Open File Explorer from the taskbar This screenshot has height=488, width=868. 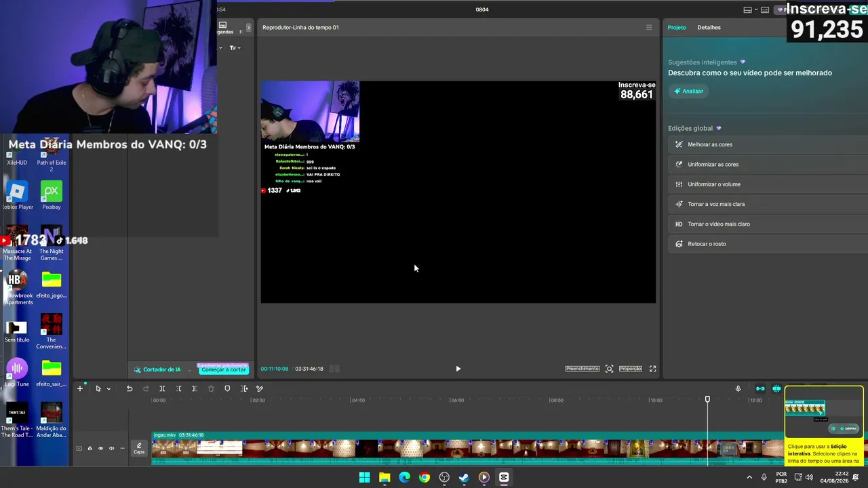pos(384,477)
